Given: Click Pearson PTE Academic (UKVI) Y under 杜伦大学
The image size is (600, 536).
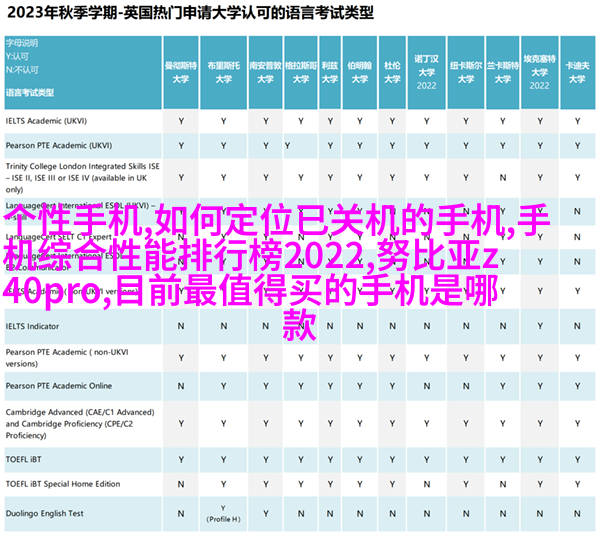Looking at the screenshot, I should pyautogui.click(x=392, y=146).
